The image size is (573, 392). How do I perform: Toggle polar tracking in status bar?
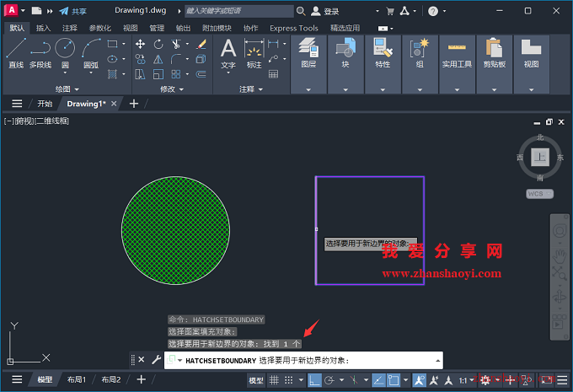(329, 380)
